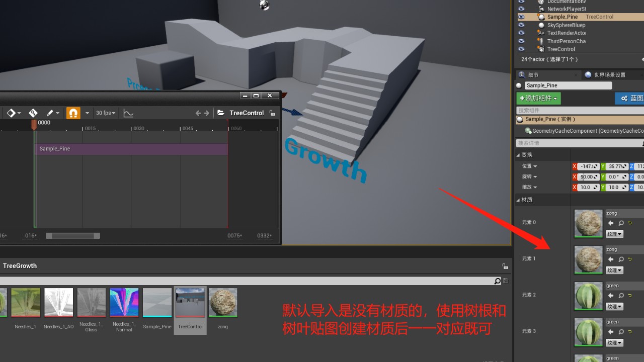Image resolution: width=644 pixels, height=362 pixels.
Task: Select Sample_Pine (实例) in components tree
Action: pos(580,119)
